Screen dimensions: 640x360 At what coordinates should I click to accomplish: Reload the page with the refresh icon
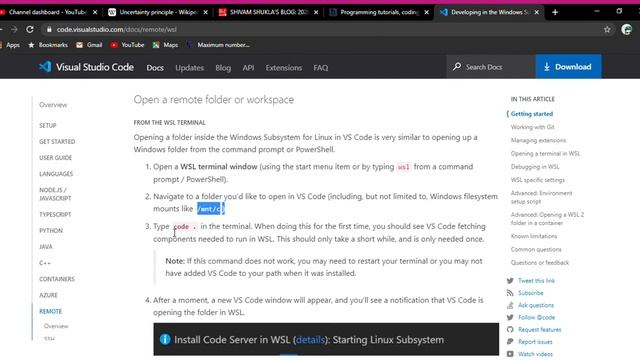(30, 29)
